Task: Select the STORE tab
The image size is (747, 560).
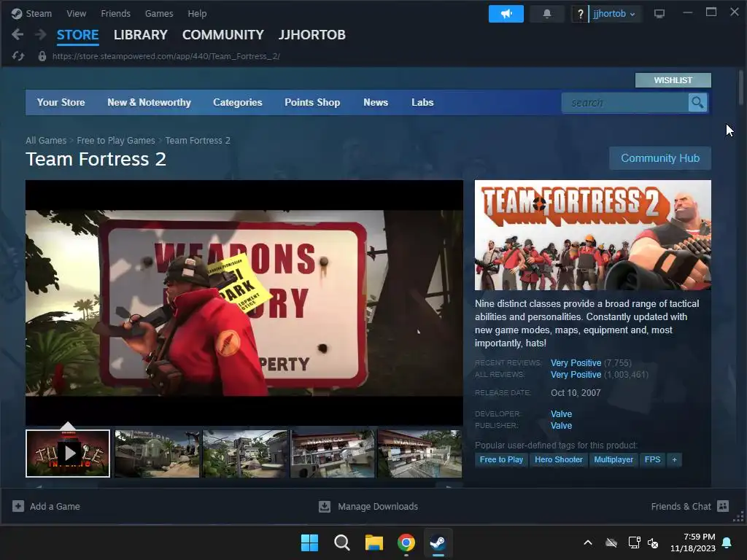Action: click(x=77, y=35)
